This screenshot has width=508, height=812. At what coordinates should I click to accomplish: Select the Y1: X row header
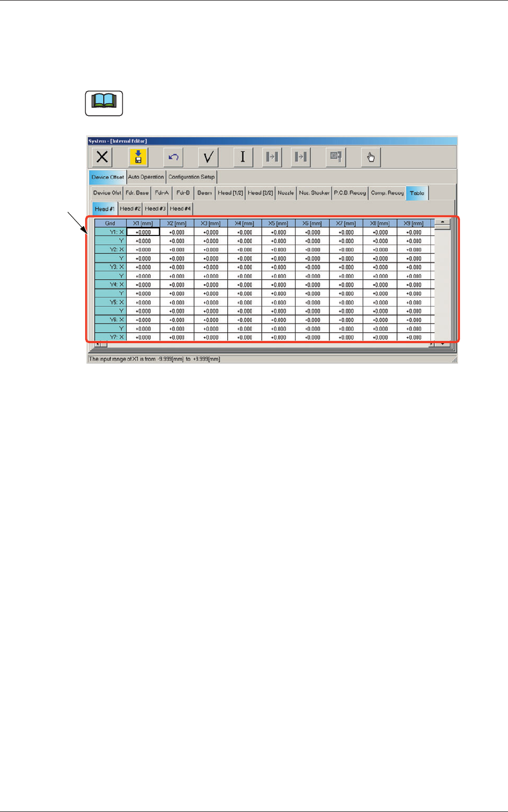[110, 232]
